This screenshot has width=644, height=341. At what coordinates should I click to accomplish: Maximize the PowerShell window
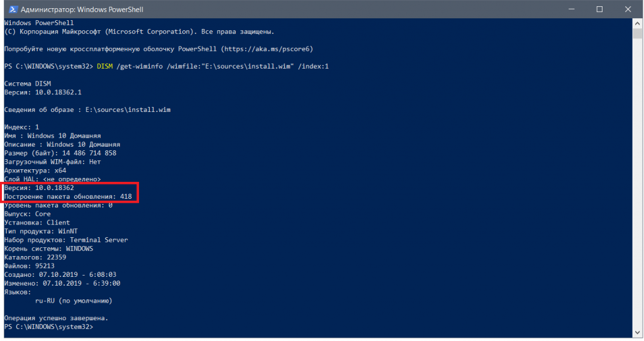tap(598, 9)
